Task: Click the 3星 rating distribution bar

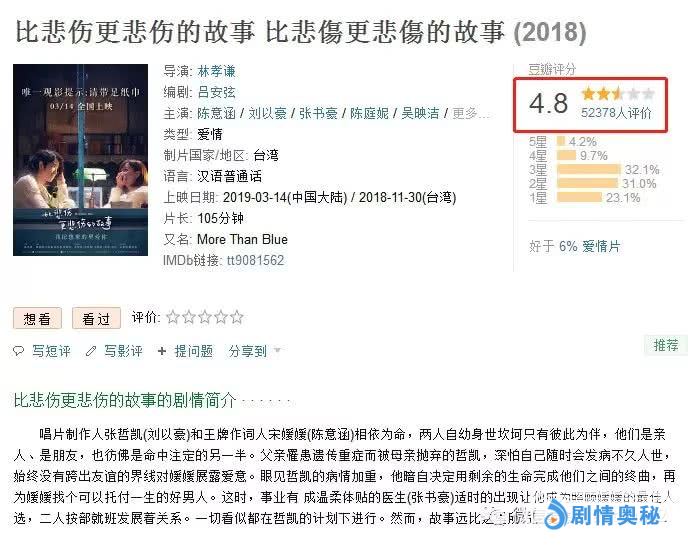Action: point(588,169)
